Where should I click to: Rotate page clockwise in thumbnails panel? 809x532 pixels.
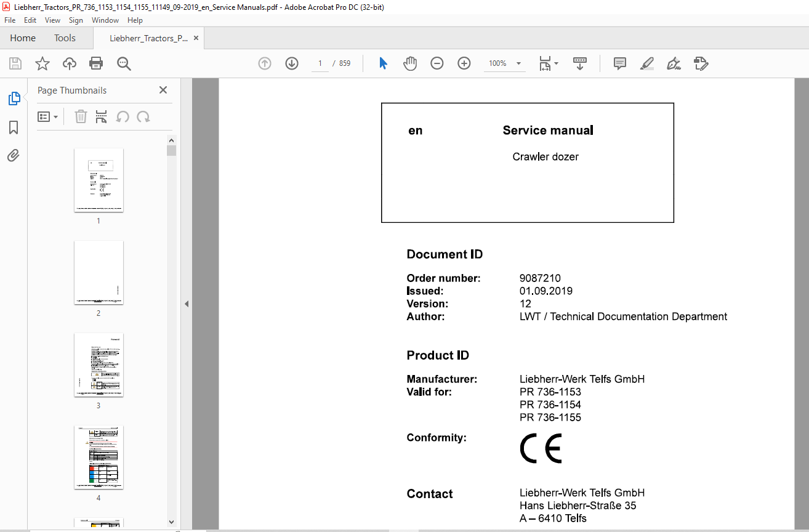(143, 116)
